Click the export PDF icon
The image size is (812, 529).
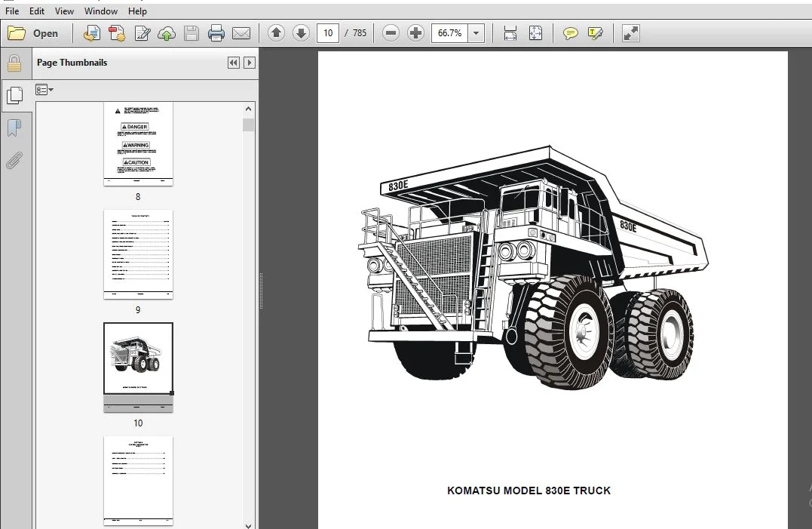pos(117,33)
